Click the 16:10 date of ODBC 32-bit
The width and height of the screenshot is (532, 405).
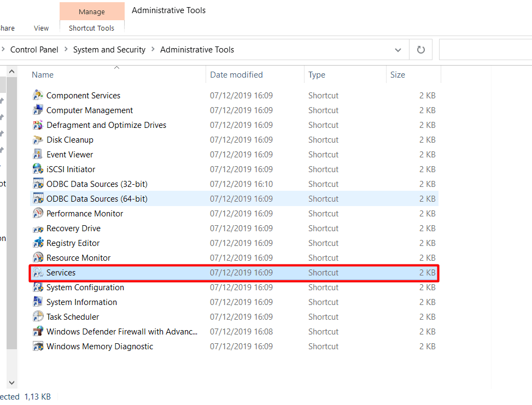coord(241,184)
